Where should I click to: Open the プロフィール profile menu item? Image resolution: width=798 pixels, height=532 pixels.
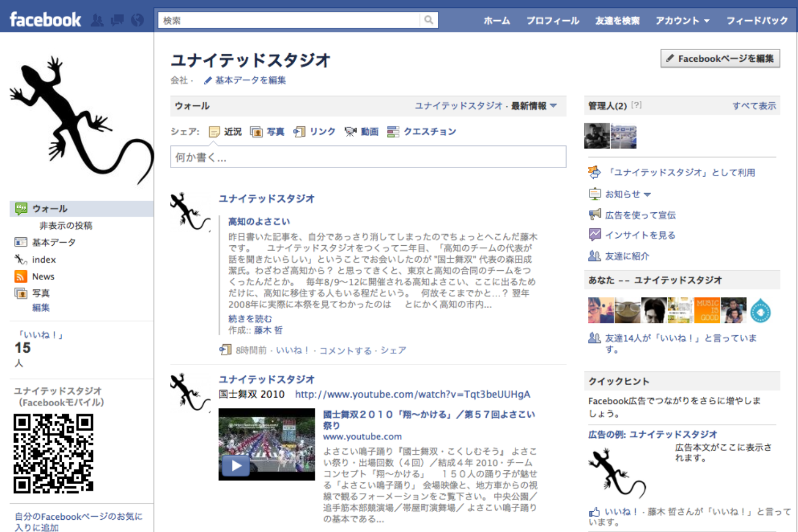(x=553, y=21)
